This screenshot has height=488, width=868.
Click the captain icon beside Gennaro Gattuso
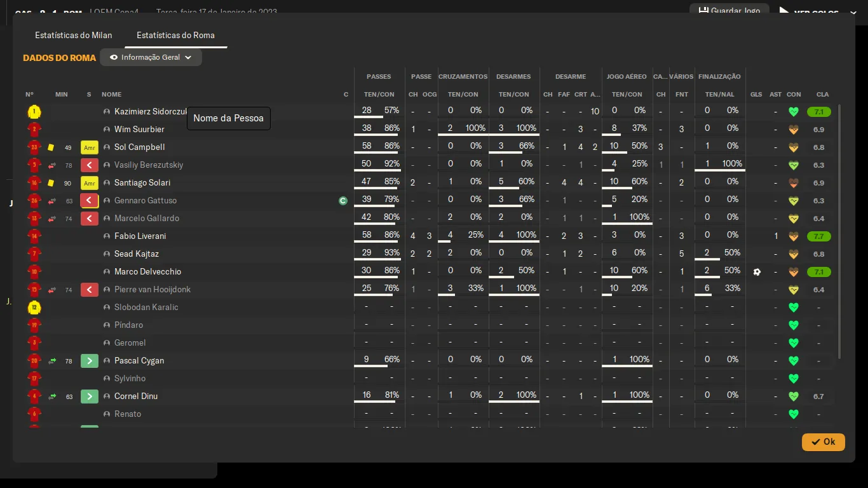(x=343, y=201)
